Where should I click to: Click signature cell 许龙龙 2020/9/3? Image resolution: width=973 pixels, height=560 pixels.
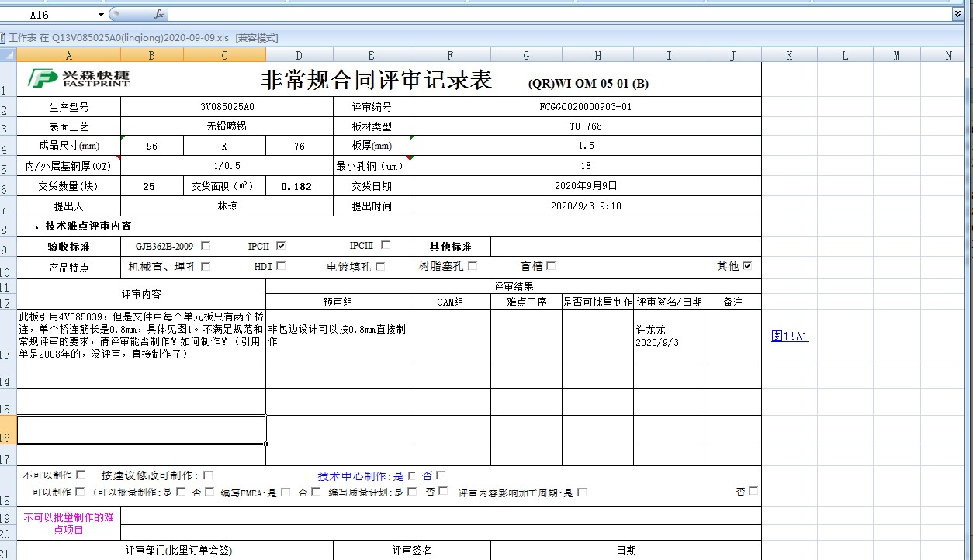[x=669, y=336]
